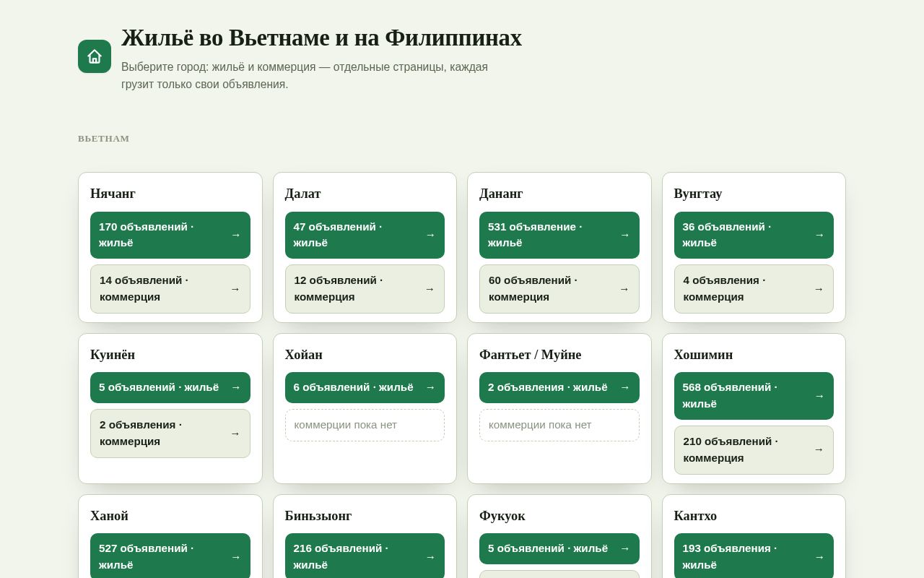
Task: Click the subtitle text 'Выберите город'
Action: tap(164, 67)
